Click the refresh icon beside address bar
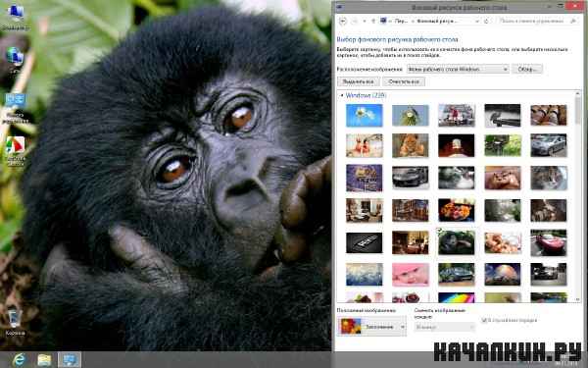Viewport: 588px width, 368px height. coord(487,21)
